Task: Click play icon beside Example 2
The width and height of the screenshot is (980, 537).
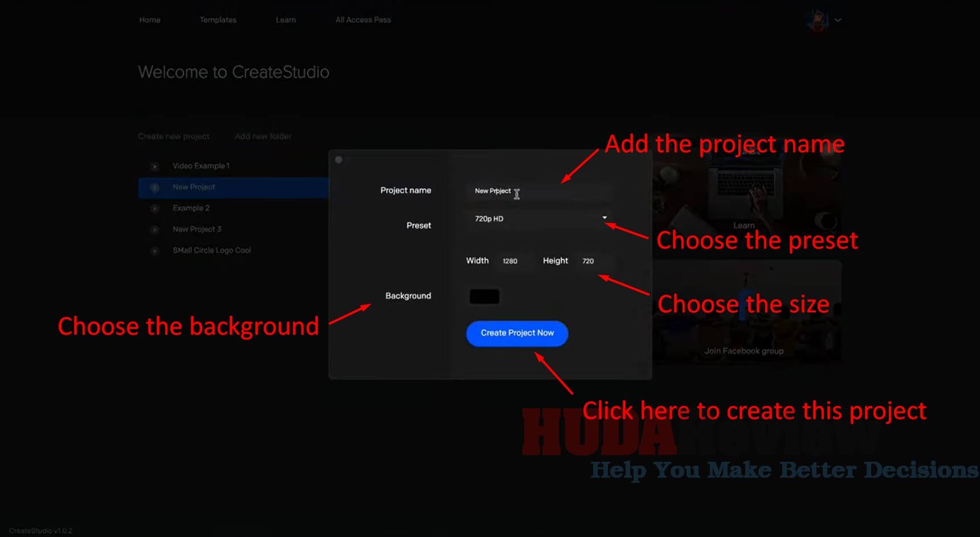Action: [154, 209]
